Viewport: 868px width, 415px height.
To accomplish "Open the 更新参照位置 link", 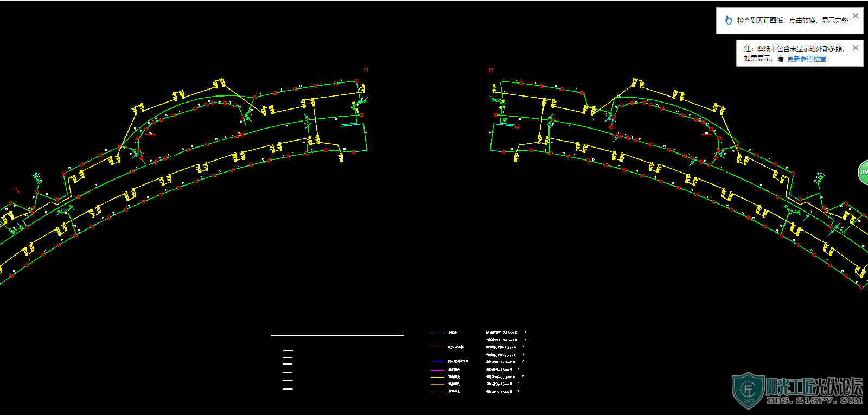I will tap(807, 59).
